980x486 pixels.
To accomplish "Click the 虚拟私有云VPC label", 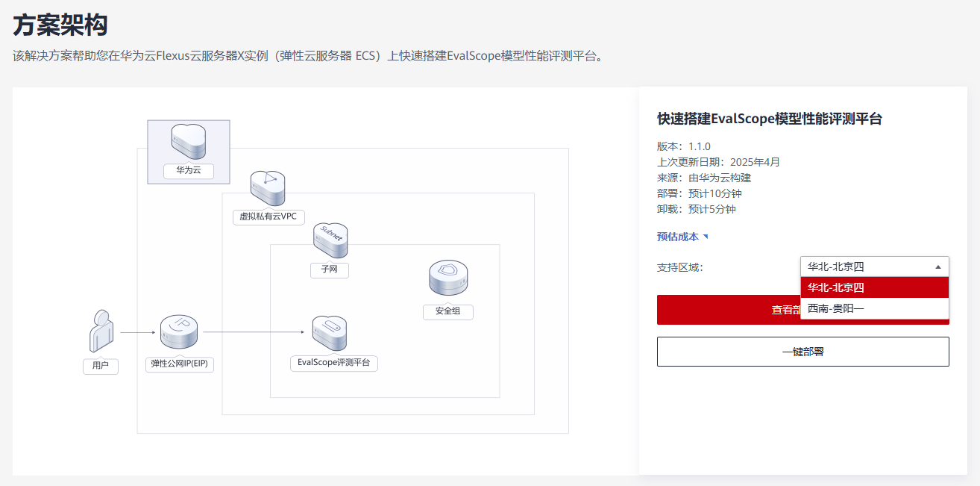I will 268,216.
